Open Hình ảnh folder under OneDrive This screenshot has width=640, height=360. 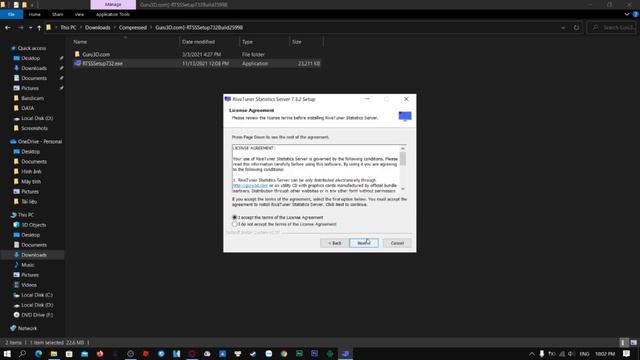point(31,171)
